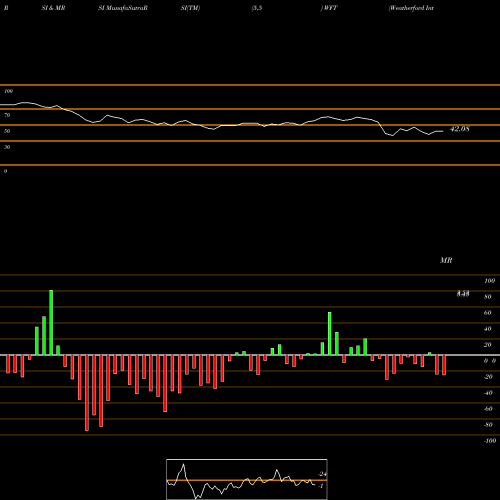Click the RSI axis label 30

[x=7, y=147]
